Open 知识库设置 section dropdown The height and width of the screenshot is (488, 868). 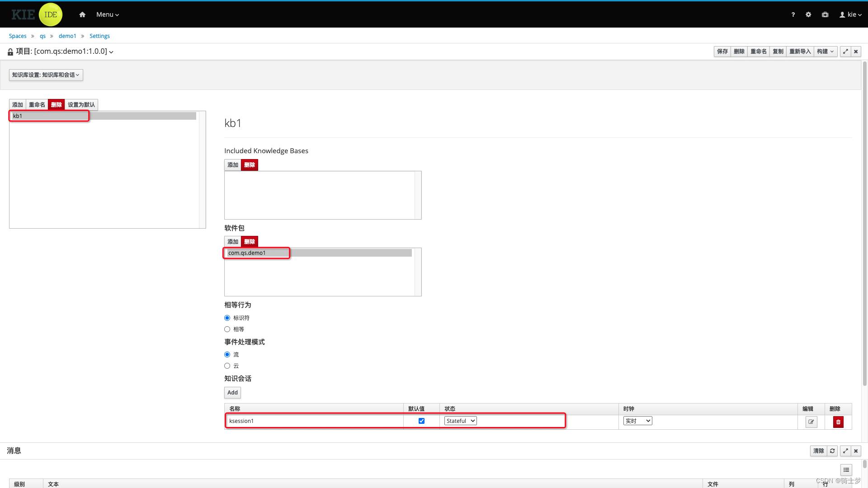pyautogui.click(x=46, y=75)
